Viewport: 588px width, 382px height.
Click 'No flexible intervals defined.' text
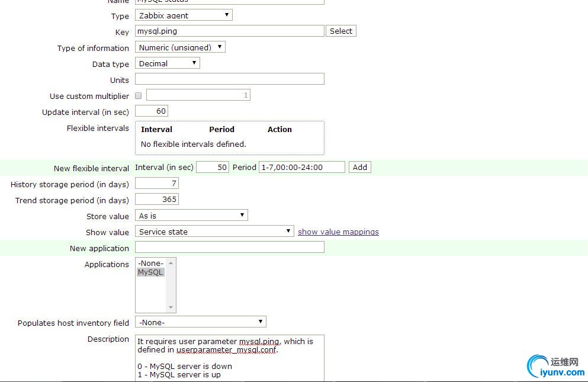(193, 144)
